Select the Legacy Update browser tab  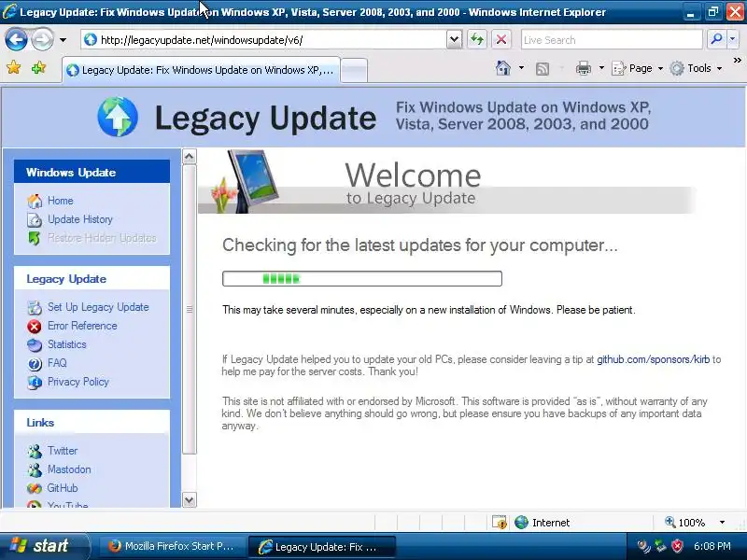[202, 70]
